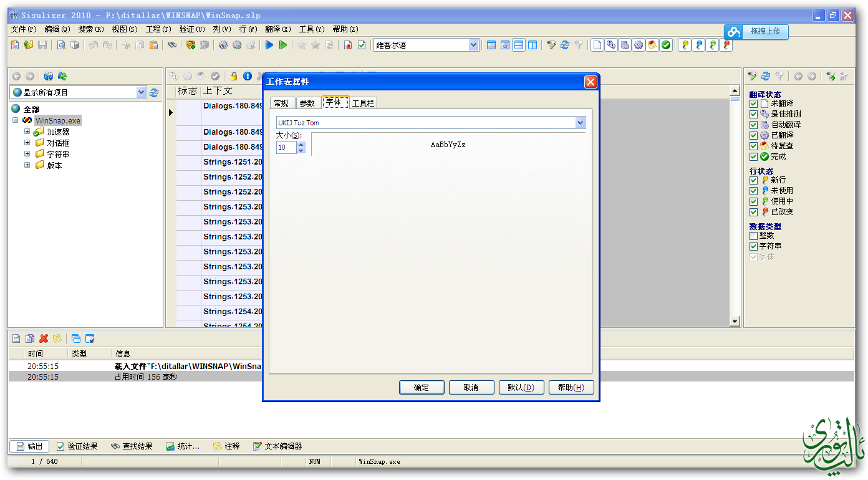Screen dimensions: 868x480
Task: Click the cloud upload 拖拽上传 icon
Action: pos(735,31)
